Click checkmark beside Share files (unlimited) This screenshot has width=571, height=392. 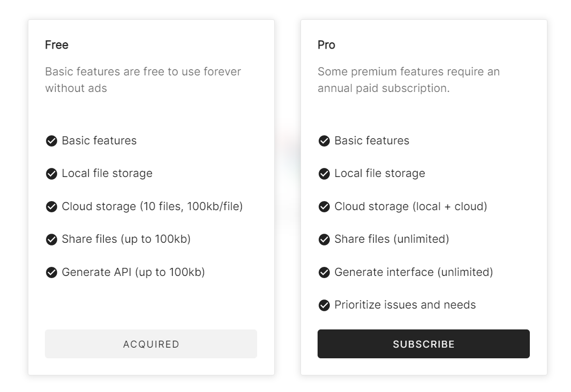click(x=324, y=240)
